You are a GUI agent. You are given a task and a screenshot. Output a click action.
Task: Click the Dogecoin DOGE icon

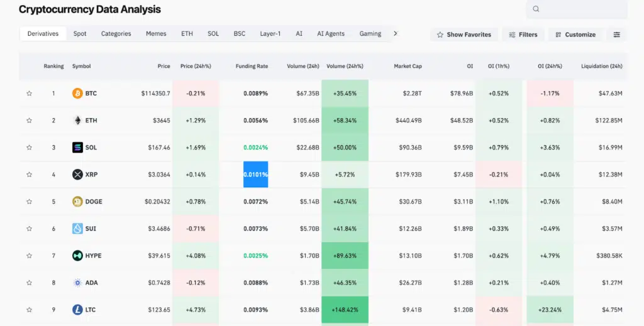77,202
